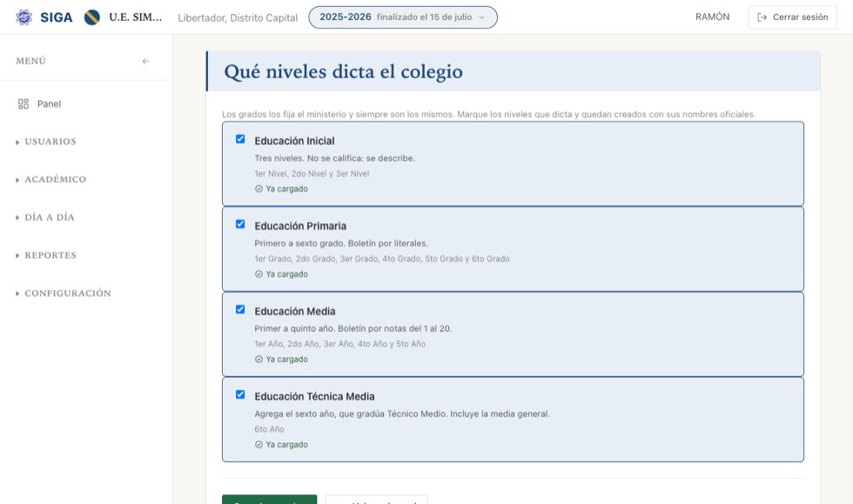The height and width of the screenshot is (504, 853).
Task: Click 'Primer a quinto año' description
Action: point(353,329)
